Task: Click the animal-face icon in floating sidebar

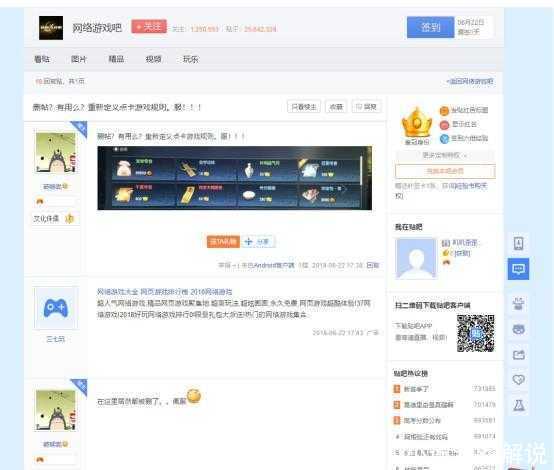Action: [518, 329]
